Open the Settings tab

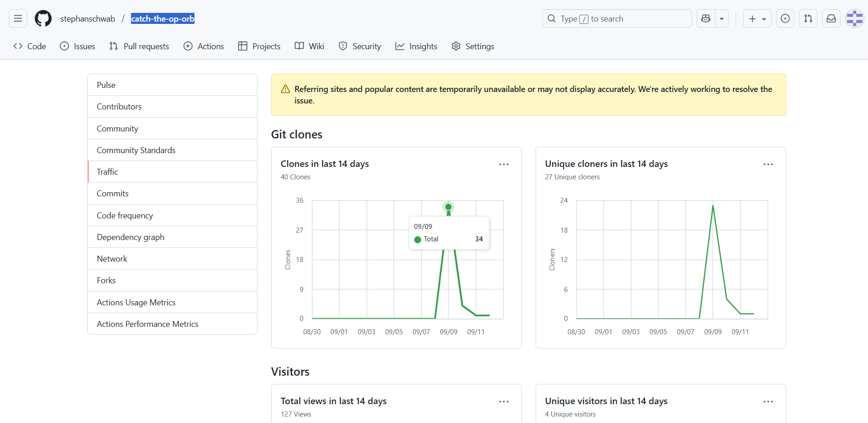(x=473, y=46)
